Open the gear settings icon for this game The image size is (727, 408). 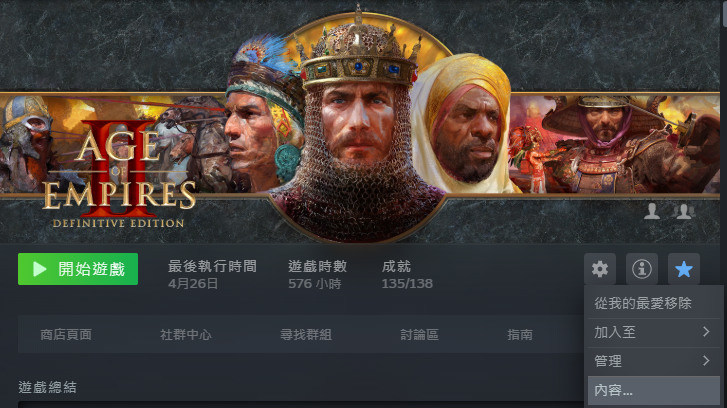599,269
